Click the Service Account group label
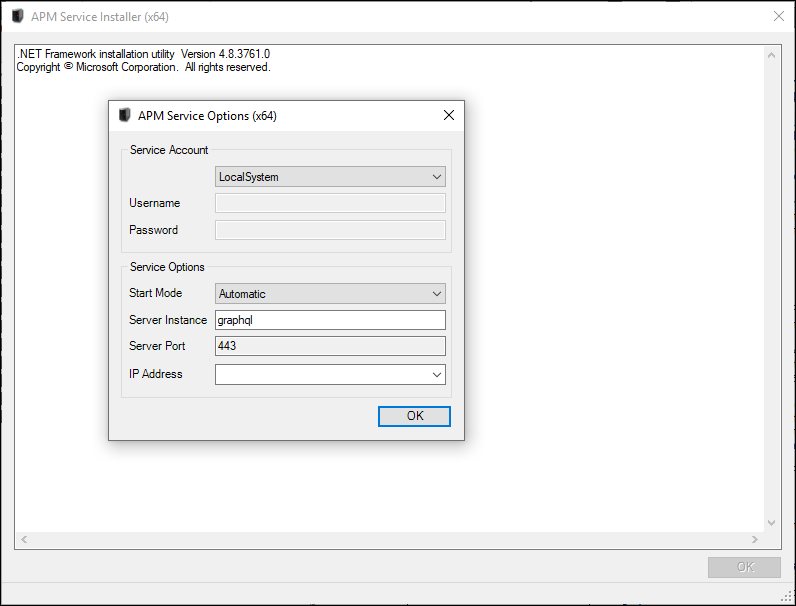The width and height of the screenshot is (796, 606). coord(169,150)
